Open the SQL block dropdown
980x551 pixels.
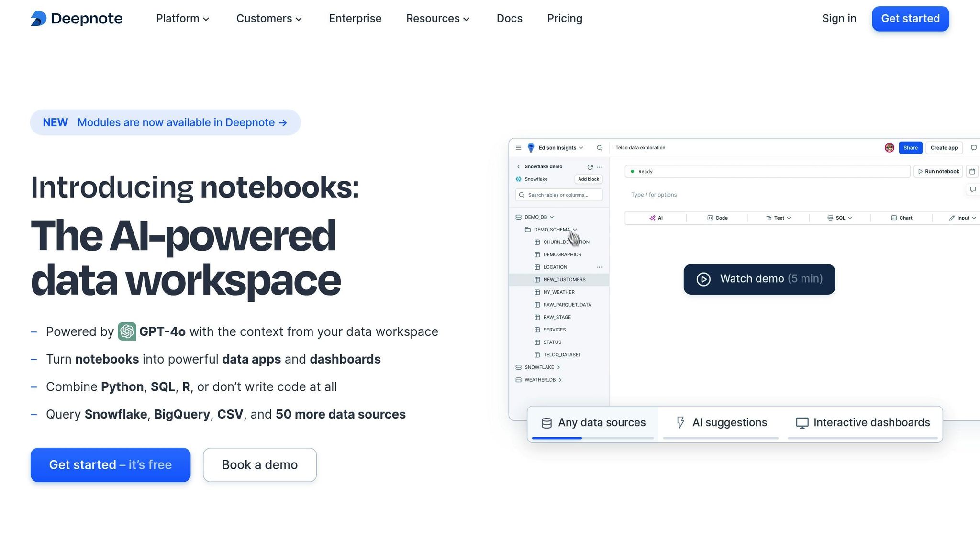[840, 218]
